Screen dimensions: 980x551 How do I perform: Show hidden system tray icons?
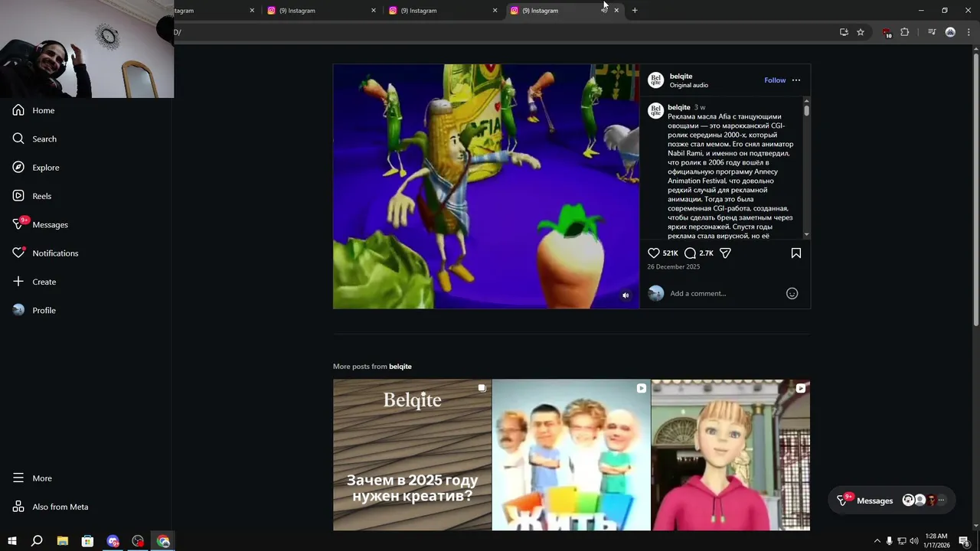pos(877,541)
